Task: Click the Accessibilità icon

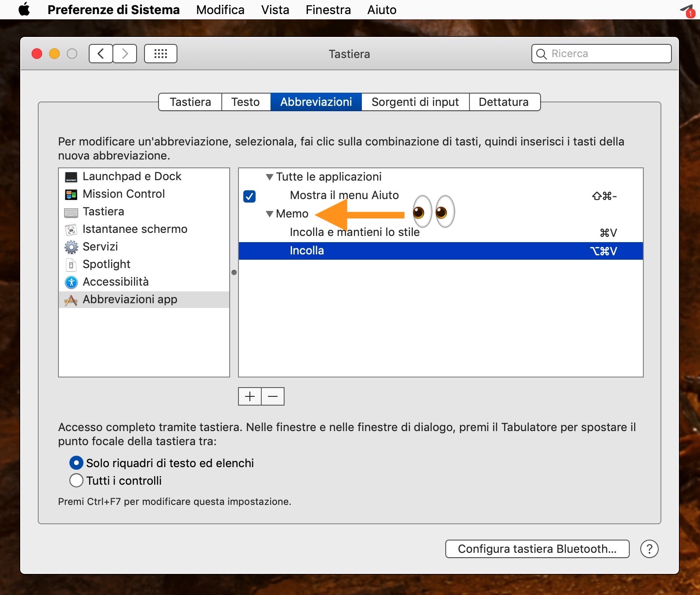Action: point(71,282)
